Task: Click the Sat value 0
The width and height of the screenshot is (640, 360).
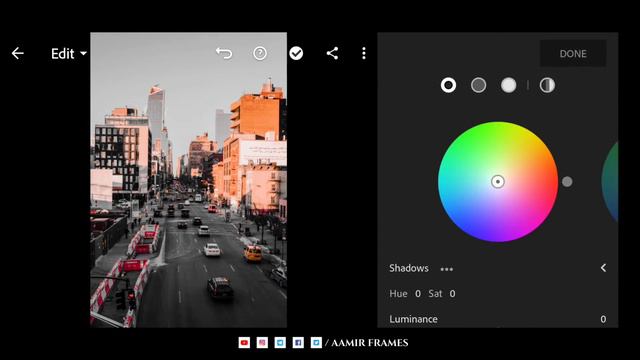Action: (452, 293)
